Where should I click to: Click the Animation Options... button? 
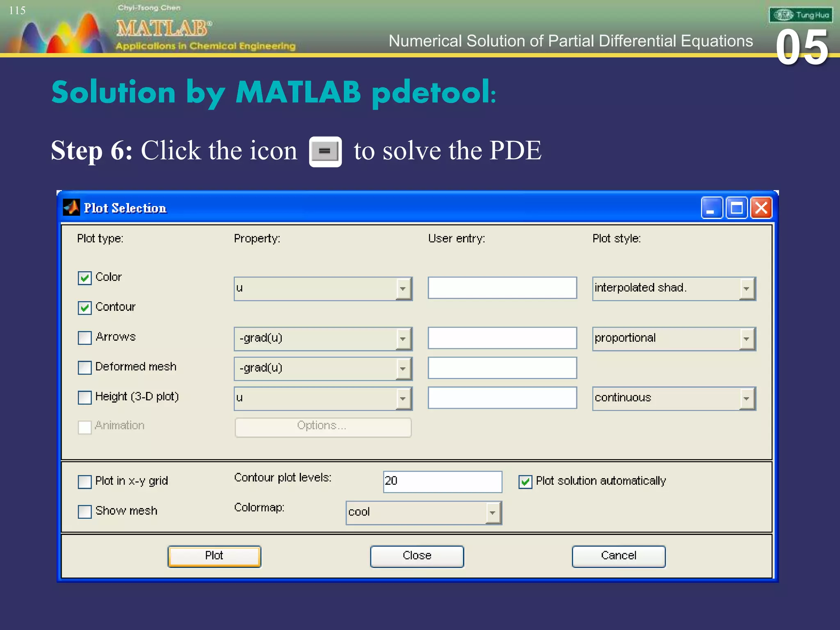323,427
